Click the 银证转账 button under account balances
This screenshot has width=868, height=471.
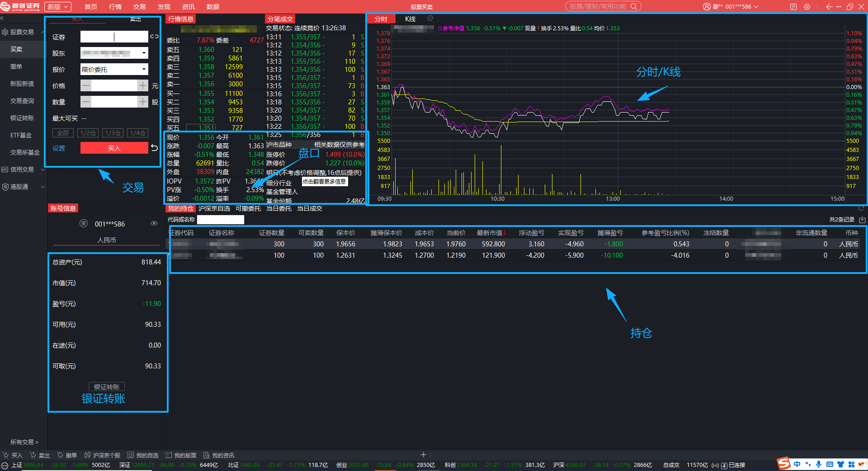pos(107,386)
